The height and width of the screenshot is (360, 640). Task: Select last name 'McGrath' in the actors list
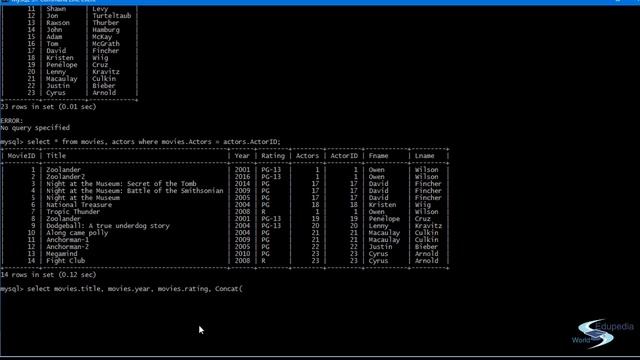106,44
